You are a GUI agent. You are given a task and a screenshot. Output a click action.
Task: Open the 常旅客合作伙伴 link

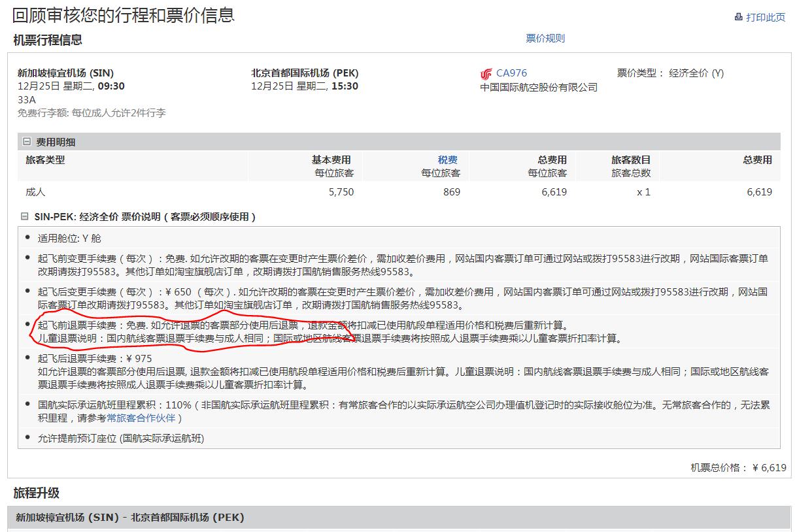point(141,418)
